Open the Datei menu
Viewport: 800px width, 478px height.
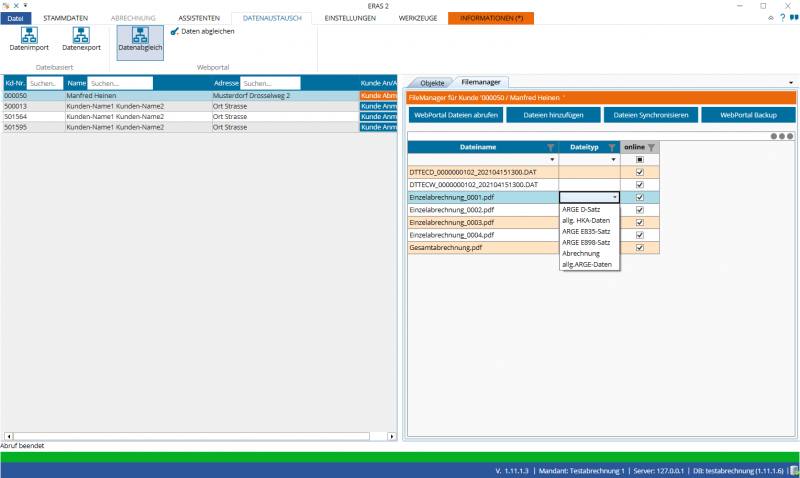pos(15,18)
